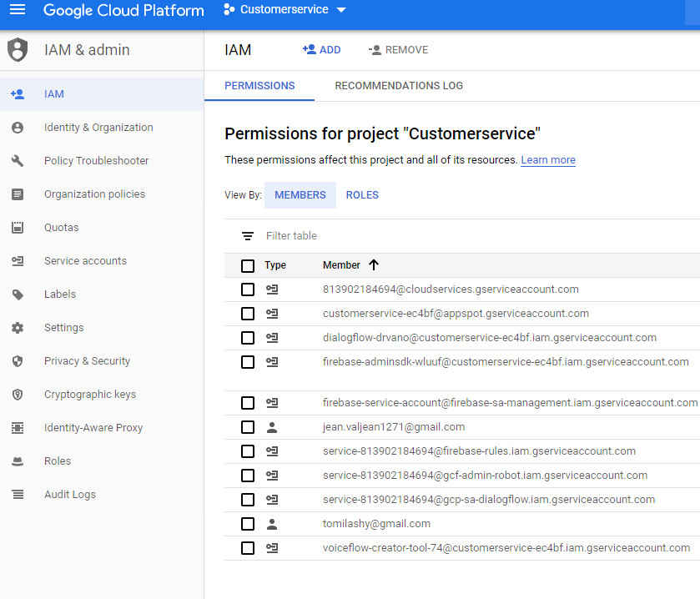Image resolution: width=700 pixels, height=599 pixels.
Task: Open the Customerservice project selector dropdown
Action: click(x=285, y=9)
